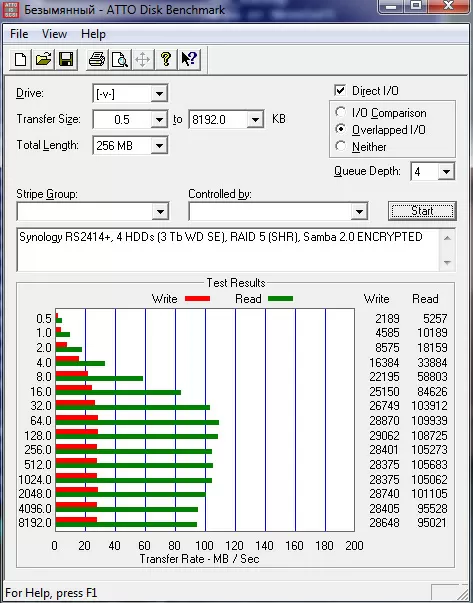The image size is (473, 603).
Task: Select the I/O Comparison radio button
Action: (x=340, y=112)
